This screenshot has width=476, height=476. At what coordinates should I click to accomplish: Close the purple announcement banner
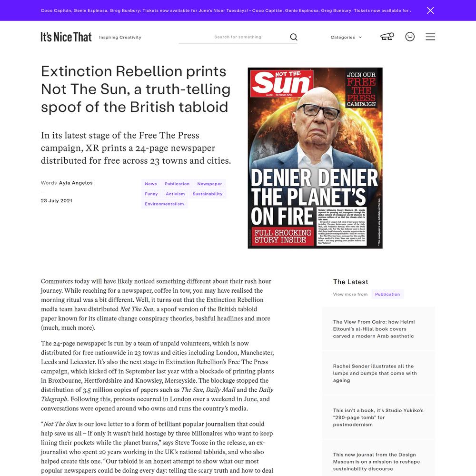point(430,10)
